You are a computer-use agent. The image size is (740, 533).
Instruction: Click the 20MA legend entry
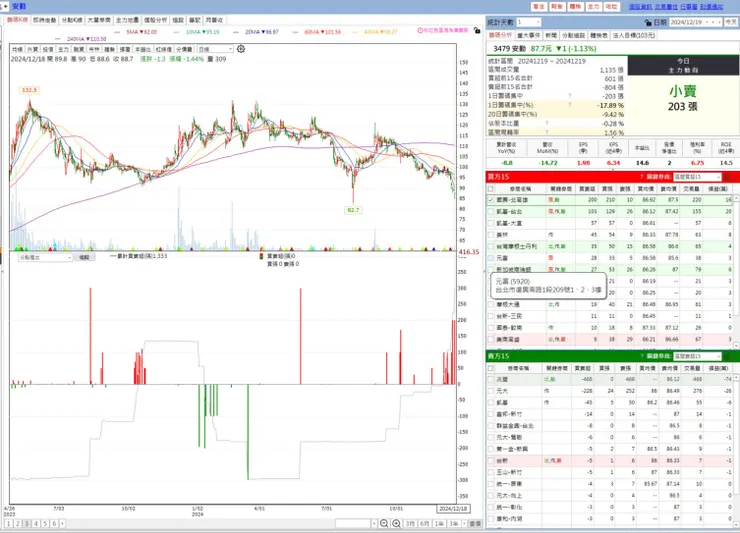click(262, 32)
